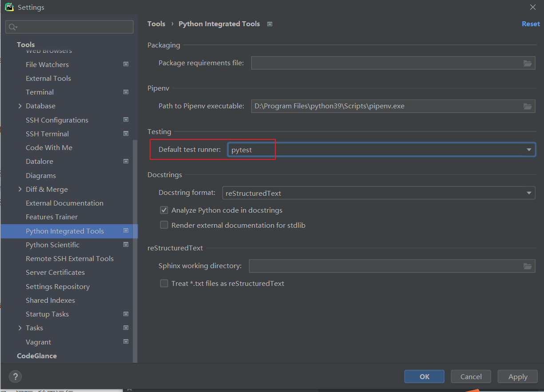Viewport: 544px width, 392px height.
Task: Click the project-level icon beside Datalore
Action: coord(126,161)
